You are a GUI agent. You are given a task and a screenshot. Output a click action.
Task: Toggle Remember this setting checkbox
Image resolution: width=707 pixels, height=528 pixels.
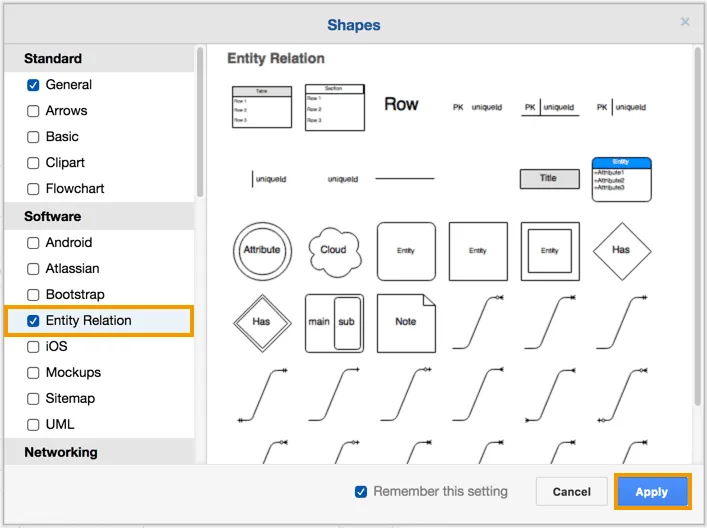coord(361,492)
